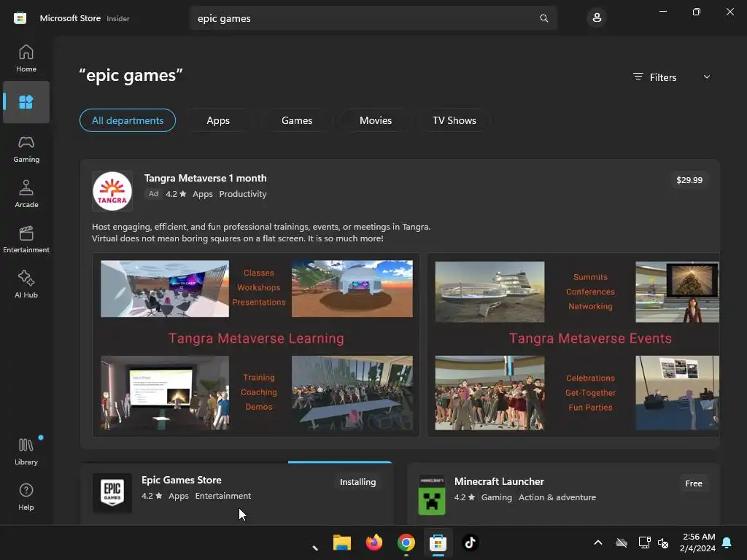Open the Gaming section

pos(26,149)
